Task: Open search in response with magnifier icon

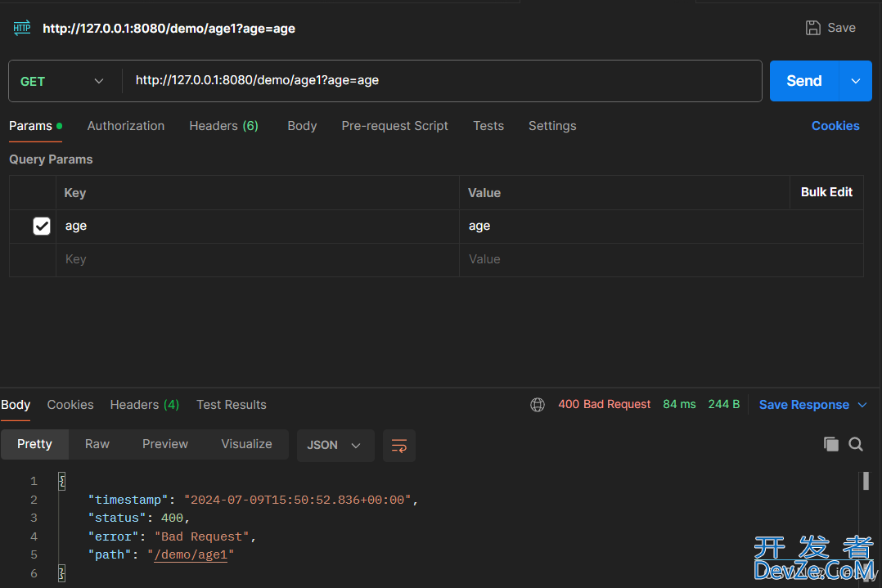Action: [x=856, y=444]
